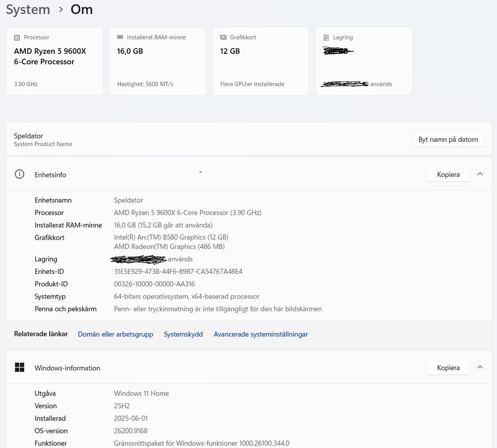
Task: Click Speldator device name header
Action: [x=28, y=136]
